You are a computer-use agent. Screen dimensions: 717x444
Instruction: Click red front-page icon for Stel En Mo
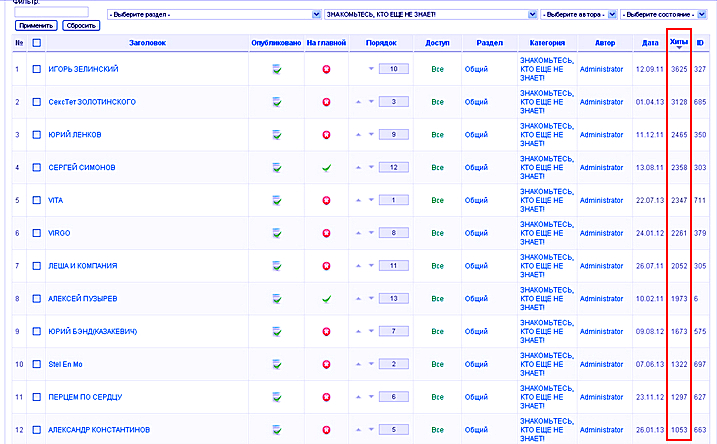coord(326,364)
